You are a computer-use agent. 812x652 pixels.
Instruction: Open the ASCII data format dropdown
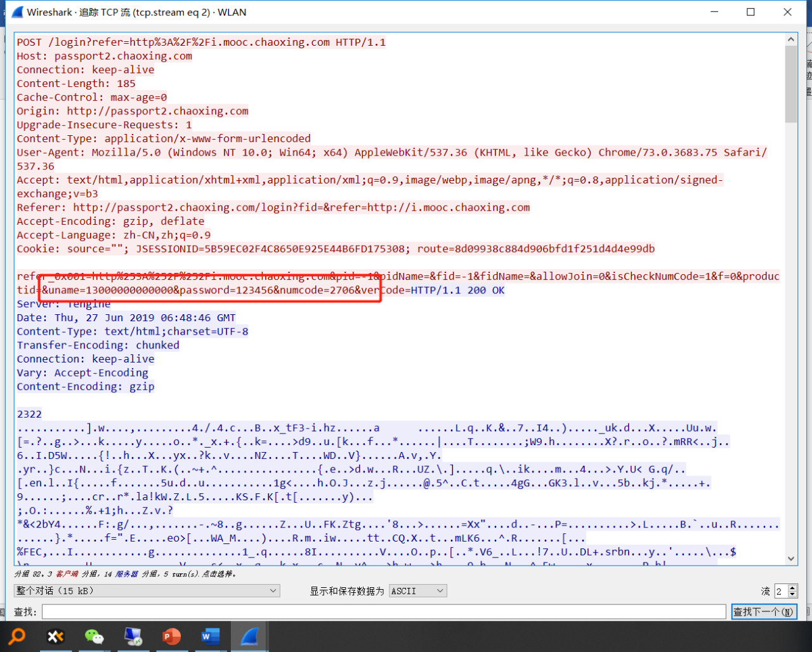pyautogui.click(x=418, y=591)
